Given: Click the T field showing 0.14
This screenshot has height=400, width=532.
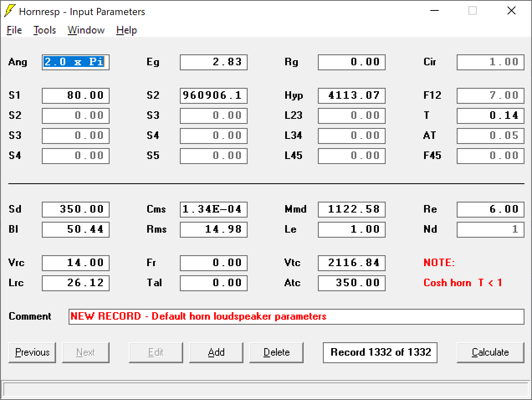Looking at the screenshot, I should (491, 116).
